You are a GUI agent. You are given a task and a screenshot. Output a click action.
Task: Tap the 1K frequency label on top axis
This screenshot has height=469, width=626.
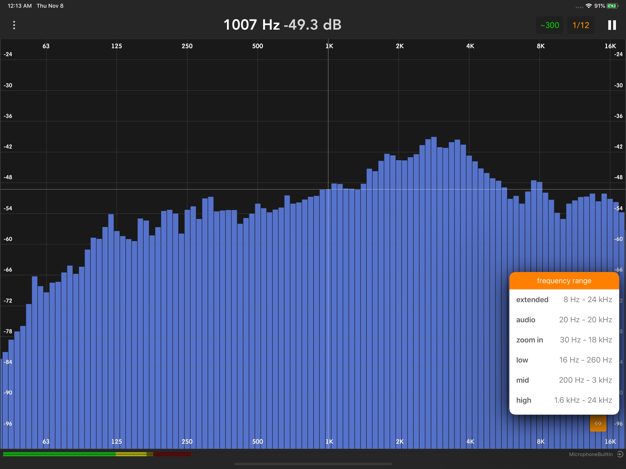point(329,46)
